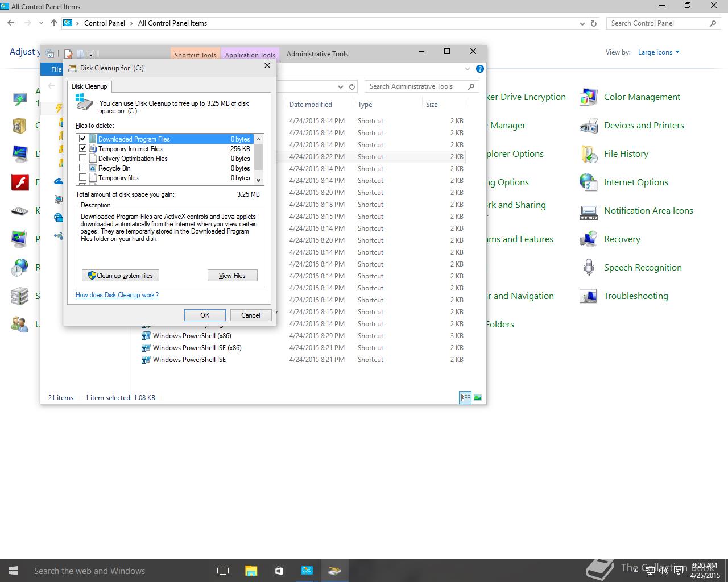This screenshot has height=582, width=728.
Task: Sort by Type column header
Action: (x=388, y=105)
